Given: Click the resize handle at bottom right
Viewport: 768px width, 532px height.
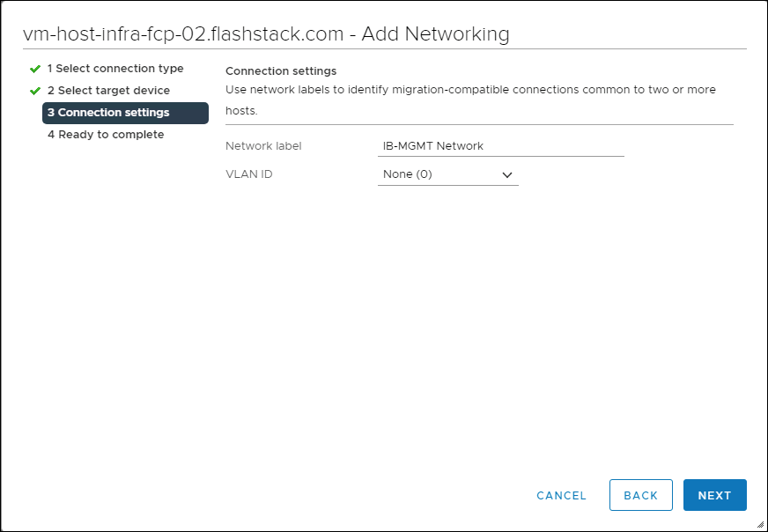Looking at the screenshot, I should (x=761, y=525).
